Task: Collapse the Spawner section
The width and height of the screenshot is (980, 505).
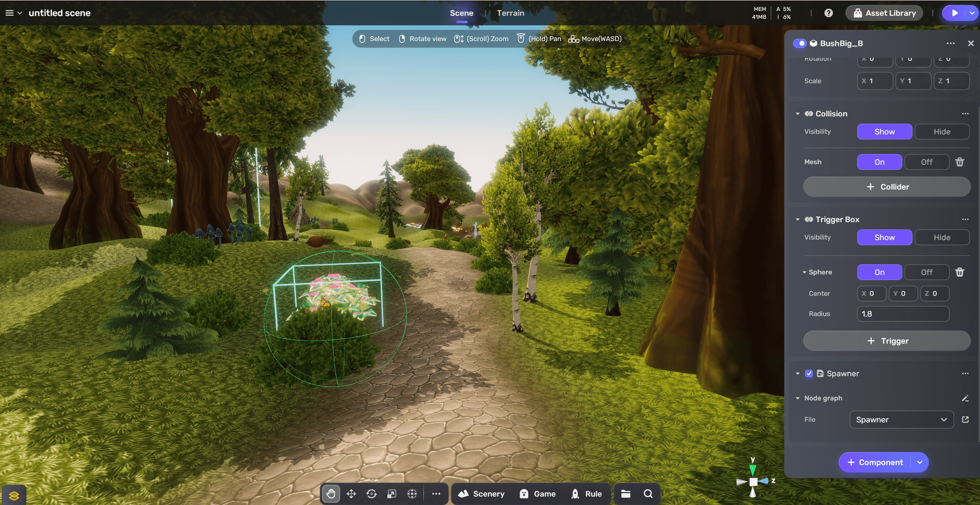Action: pyautogui.click(x=797, y=373)
